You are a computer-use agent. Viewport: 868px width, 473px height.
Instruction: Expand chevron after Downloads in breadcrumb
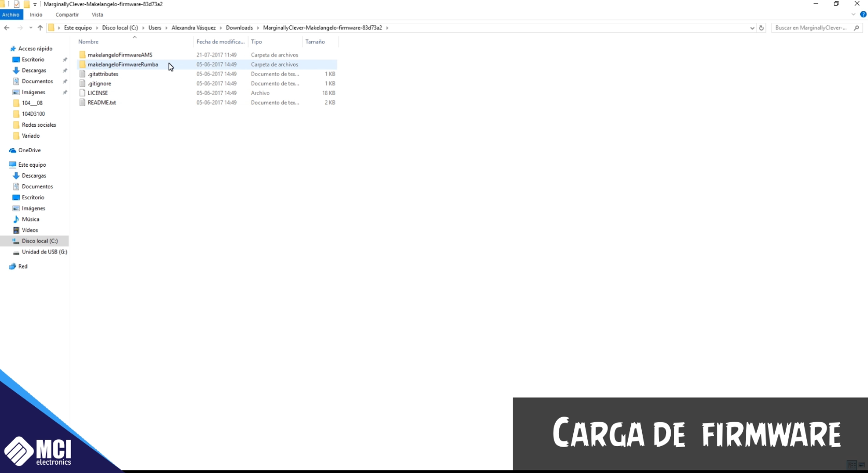pos(258,28)
